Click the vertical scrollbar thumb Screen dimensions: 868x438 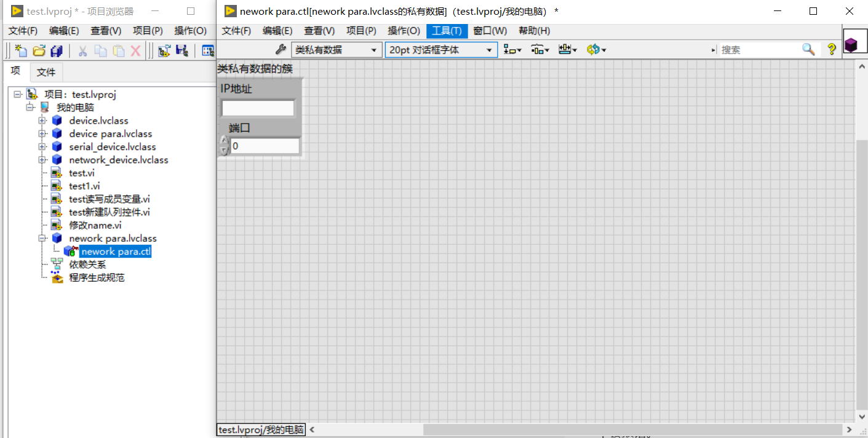pos(862,275)
